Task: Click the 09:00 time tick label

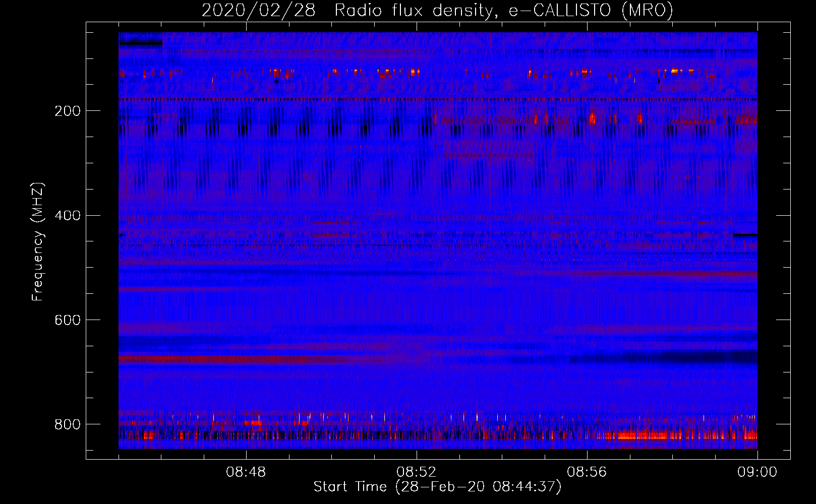Action: click(757, 472)
